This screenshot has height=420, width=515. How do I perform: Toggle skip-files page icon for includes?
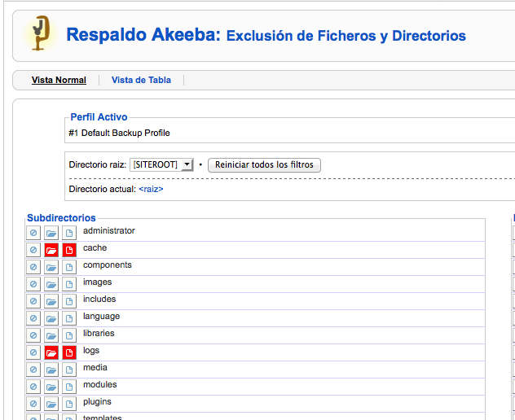pos(69,301)
